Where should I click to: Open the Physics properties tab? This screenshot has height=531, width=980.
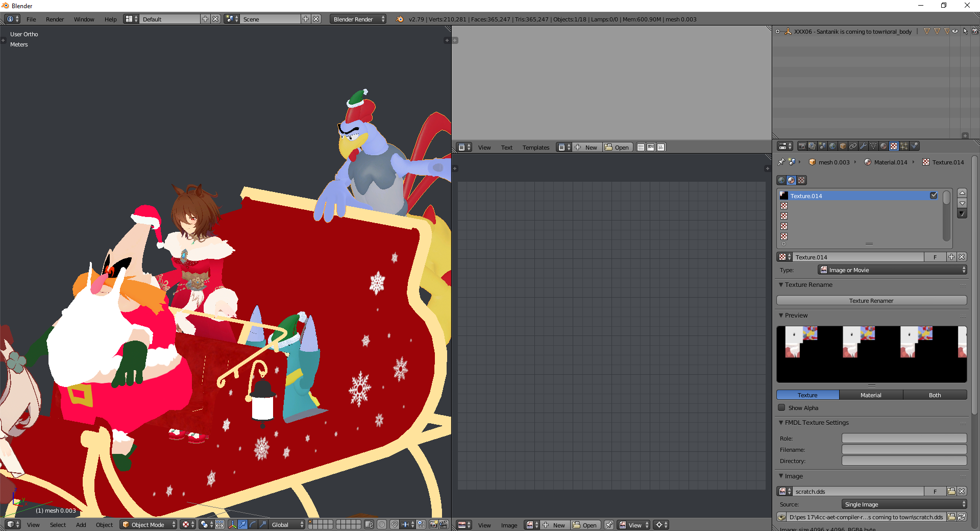[914, 146]
